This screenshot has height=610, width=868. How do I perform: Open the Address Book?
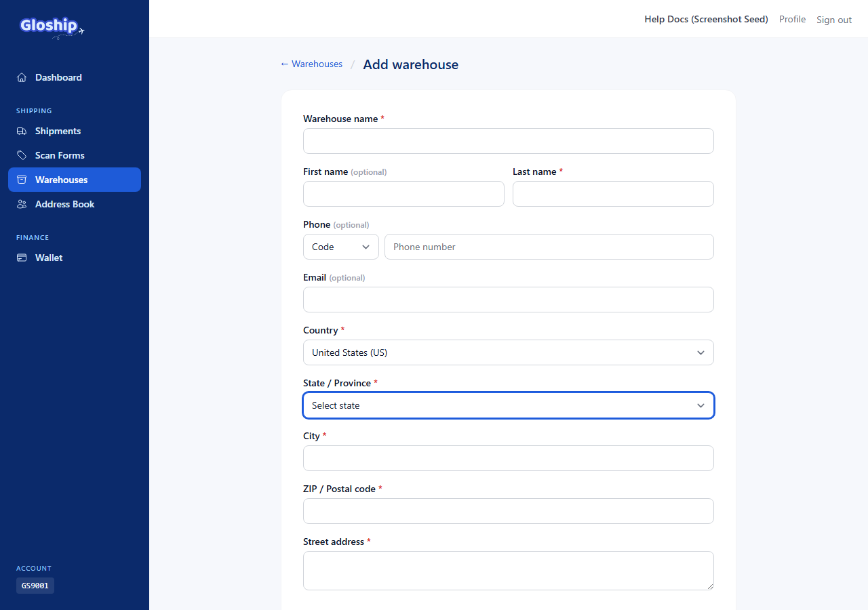[x=75, y=204]
